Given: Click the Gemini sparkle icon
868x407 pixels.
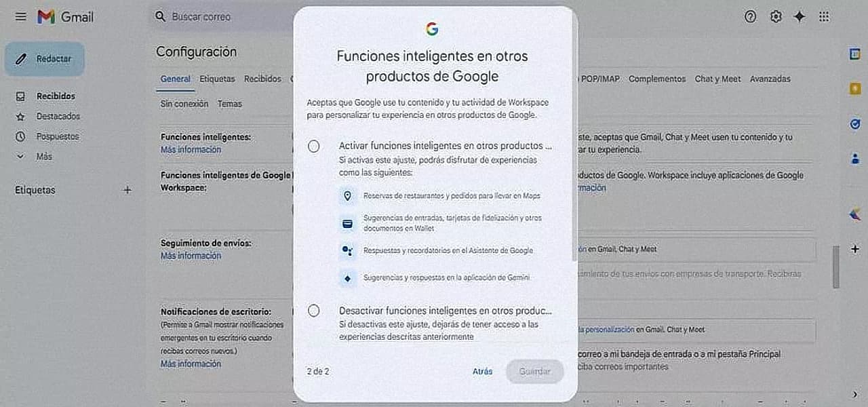Looking at the screenshot, I should click(x=800, y=17).
